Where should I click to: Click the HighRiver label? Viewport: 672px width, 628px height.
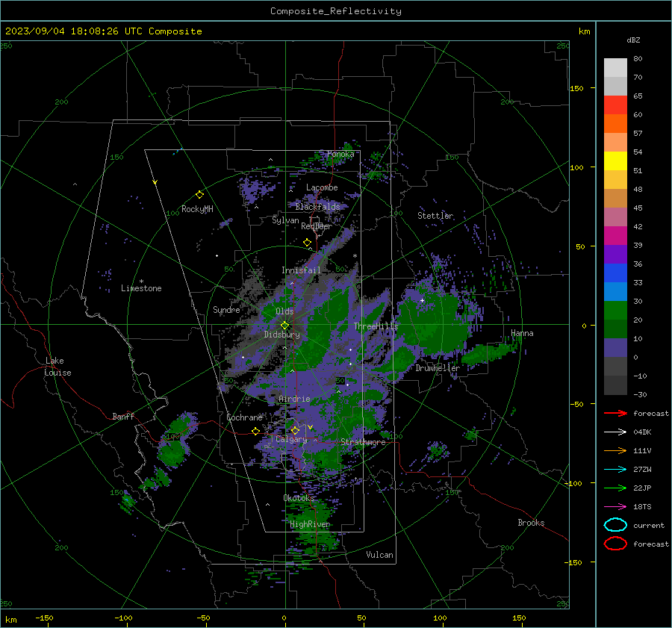click(310, 524)
